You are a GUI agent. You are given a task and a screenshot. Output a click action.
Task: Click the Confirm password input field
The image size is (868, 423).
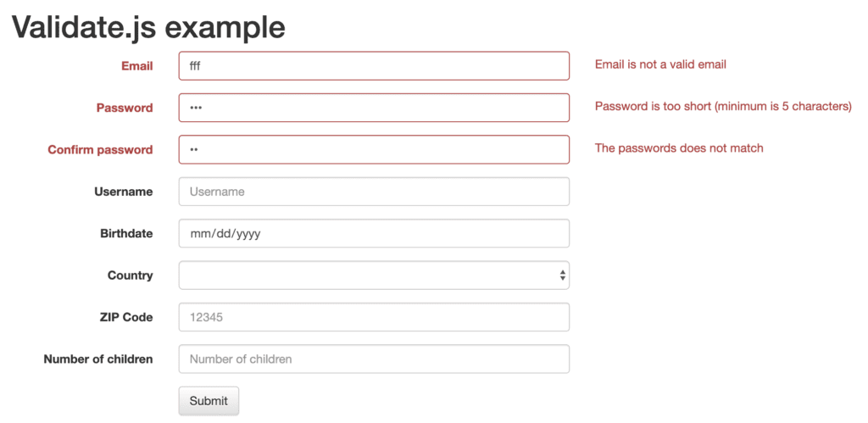373,150
